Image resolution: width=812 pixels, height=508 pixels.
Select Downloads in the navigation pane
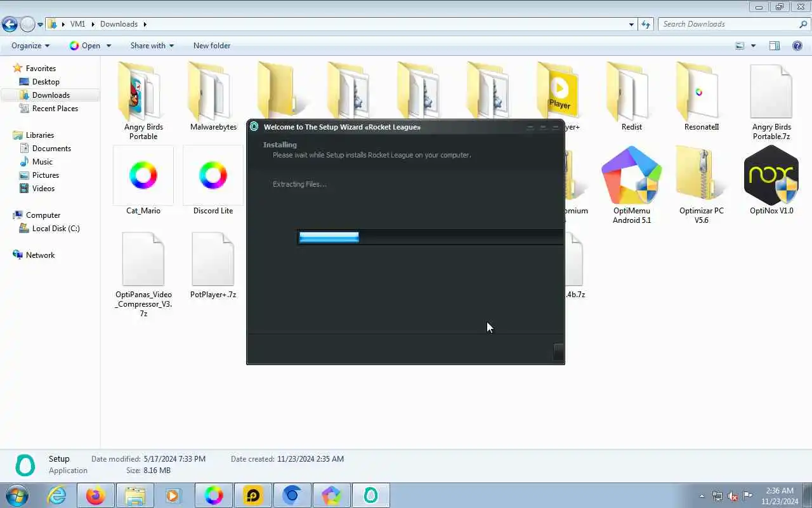[x=51, y=95]
